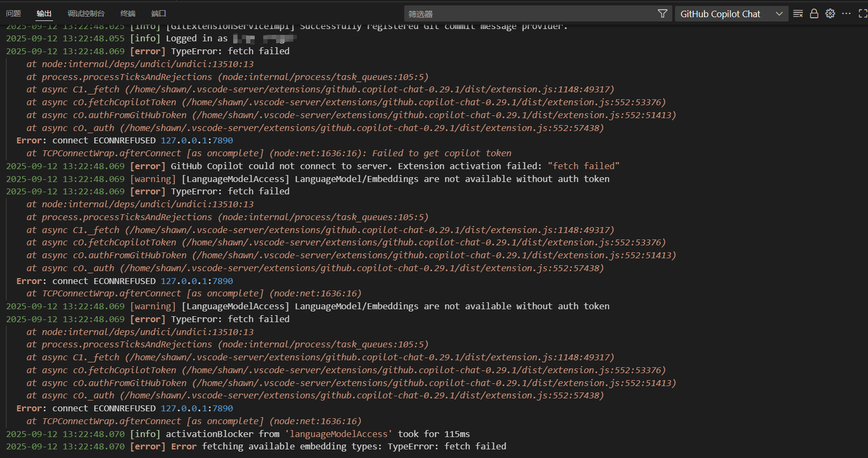Open the 调试控制台 (Debug Console) tab

click(x=87, y=13)
